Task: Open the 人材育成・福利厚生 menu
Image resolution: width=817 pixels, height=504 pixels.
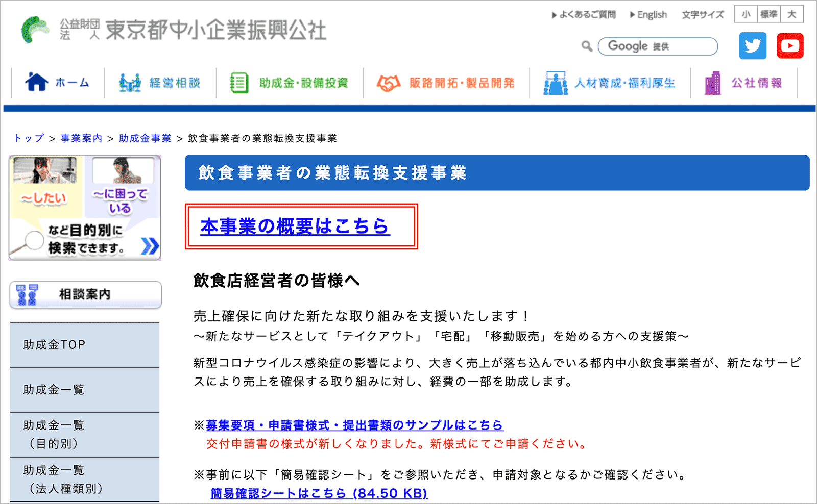Action: click(x=610, y=83)
